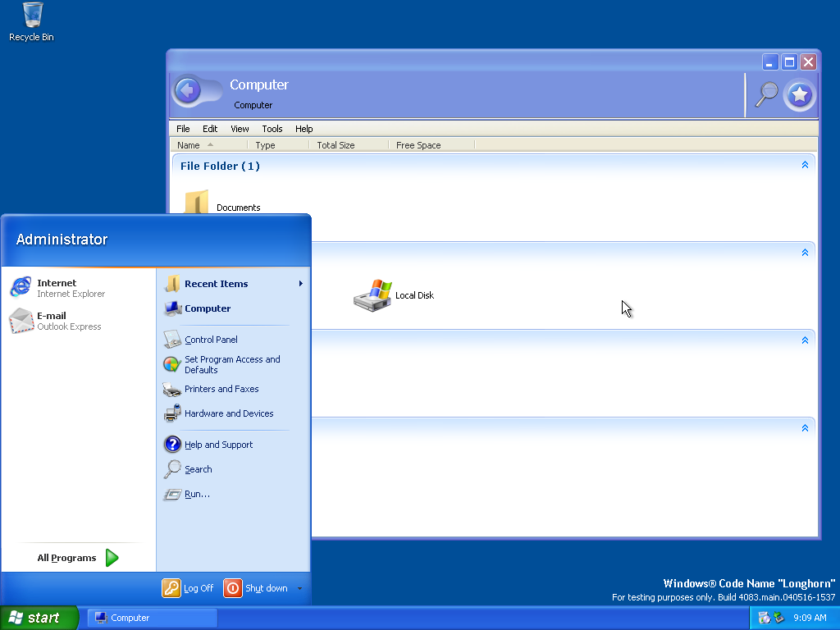The height and width of the screenshot is (630, 840).
Task: Open the View menu
Action: coord(240,129)
